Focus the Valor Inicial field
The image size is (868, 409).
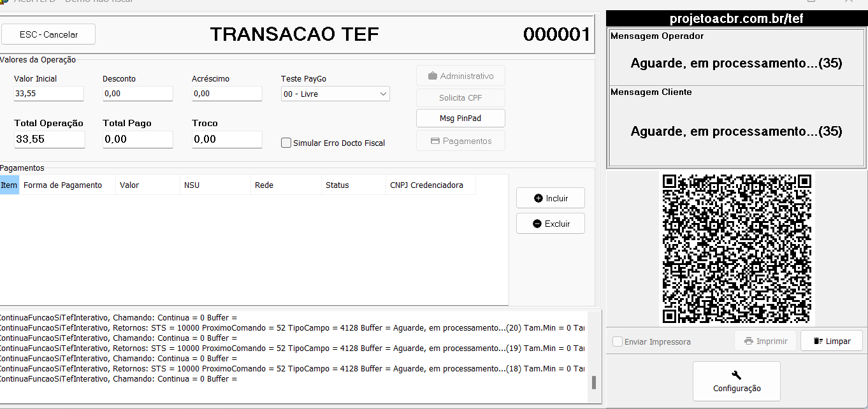[x=48, y=94]
